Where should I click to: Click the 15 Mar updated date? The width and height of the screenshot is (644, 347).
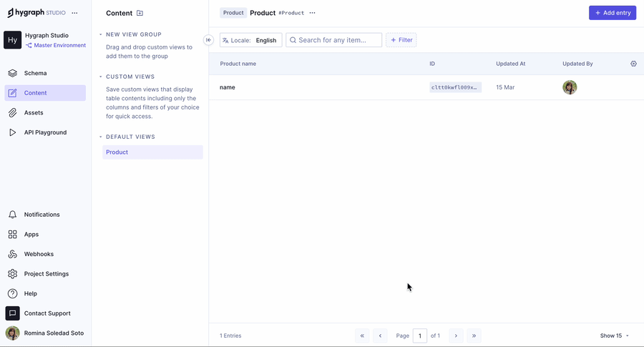click(505, 87)
